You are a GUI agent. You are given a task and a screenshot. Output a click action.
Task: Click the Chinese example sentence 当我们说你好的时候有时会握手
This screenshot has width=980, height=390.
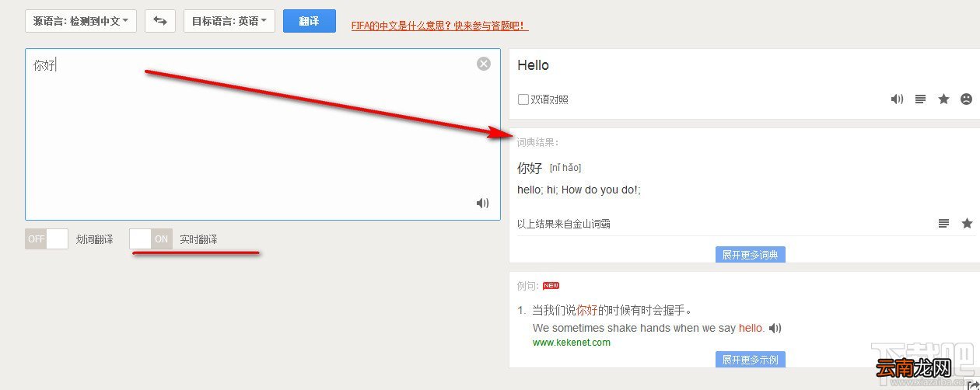pyautogui.click(x=612, y=311)
